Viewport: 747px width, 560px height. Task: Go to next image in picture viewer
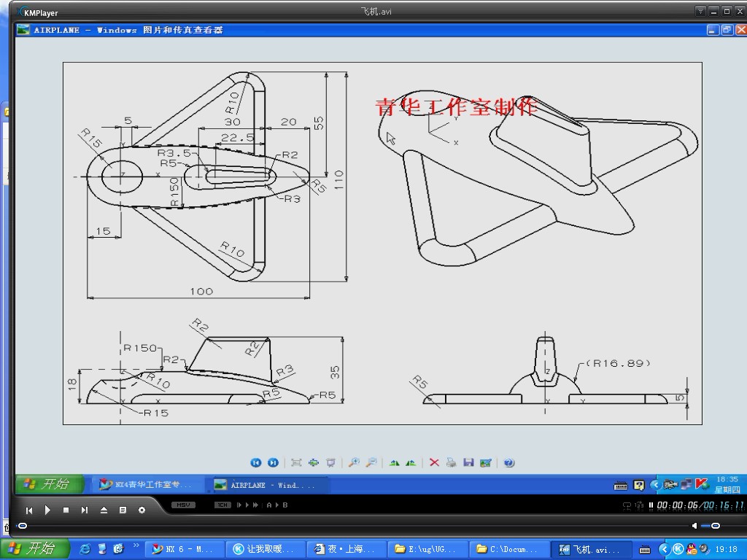point(273,462)
